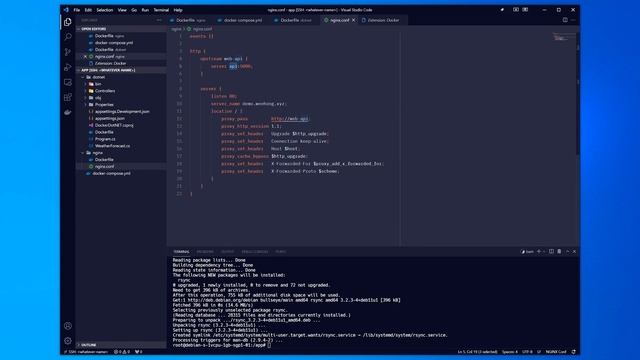Open the Edit menu
Image resolution: width=640 pixels, height=360 pixels.
pyautogui.click(x=88, y=10)
